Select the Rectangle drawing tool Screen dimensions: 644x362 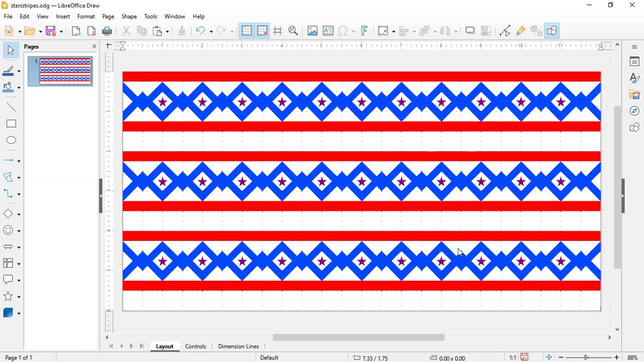click(x=11, y=124)
